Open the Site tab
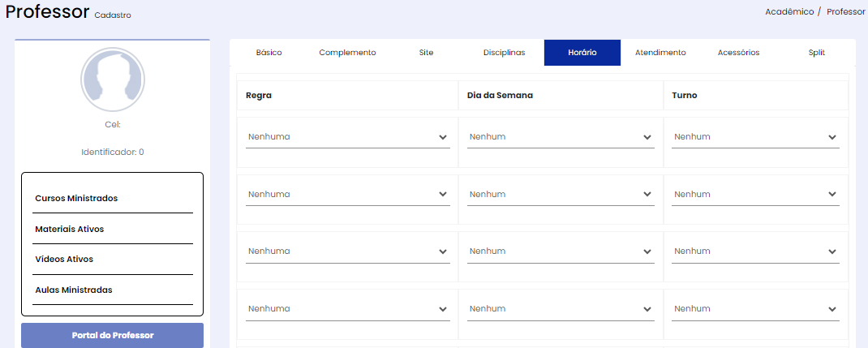This screenshot has width=868, height=348. point(426,53)
